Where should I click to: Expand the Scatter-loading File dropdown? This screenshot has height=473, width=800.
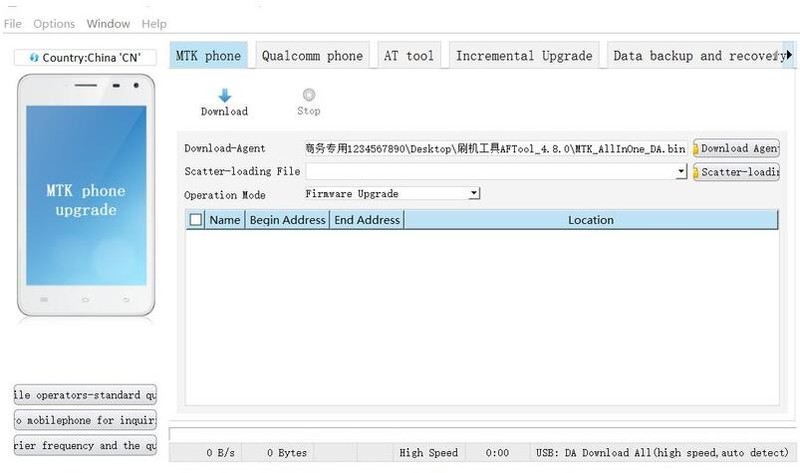pos(682,172)
